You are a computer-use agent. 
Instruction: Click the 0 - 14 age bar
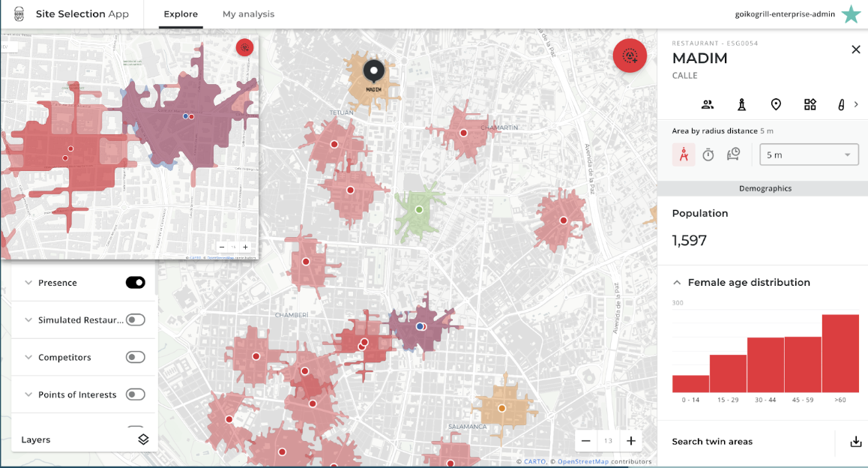(690, 384)
